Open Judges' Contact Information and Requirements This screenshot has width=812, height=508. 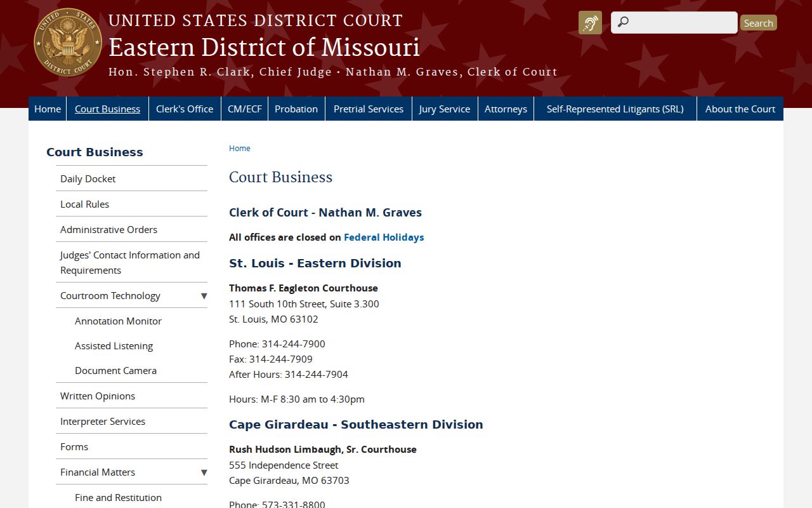point(130,262)
